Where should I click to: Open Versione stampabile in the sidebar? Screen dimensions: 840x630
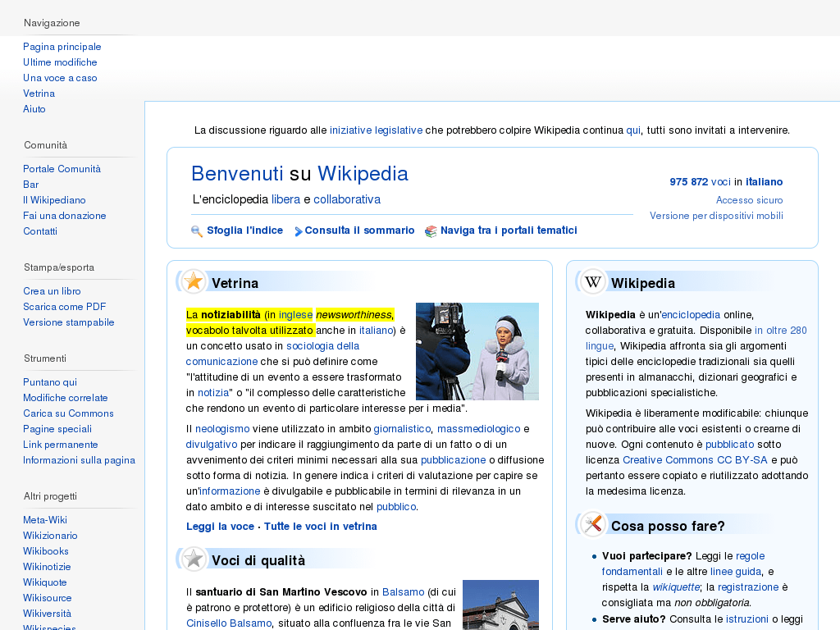(x=69, y=322)
